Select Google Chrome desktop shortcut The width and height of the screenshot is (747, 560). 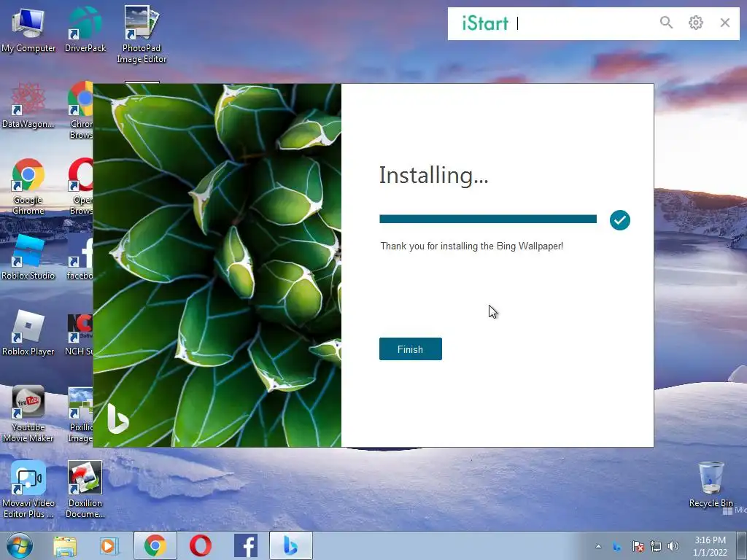coord(28,187)
